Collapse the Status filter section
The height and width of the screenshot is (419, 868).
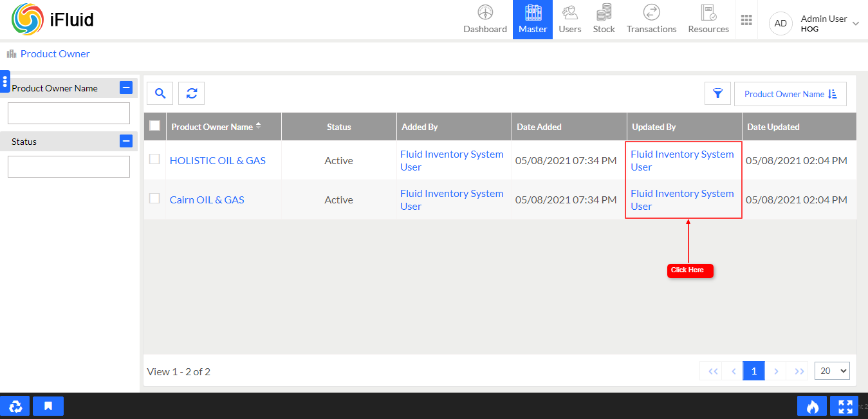(126, 141)
